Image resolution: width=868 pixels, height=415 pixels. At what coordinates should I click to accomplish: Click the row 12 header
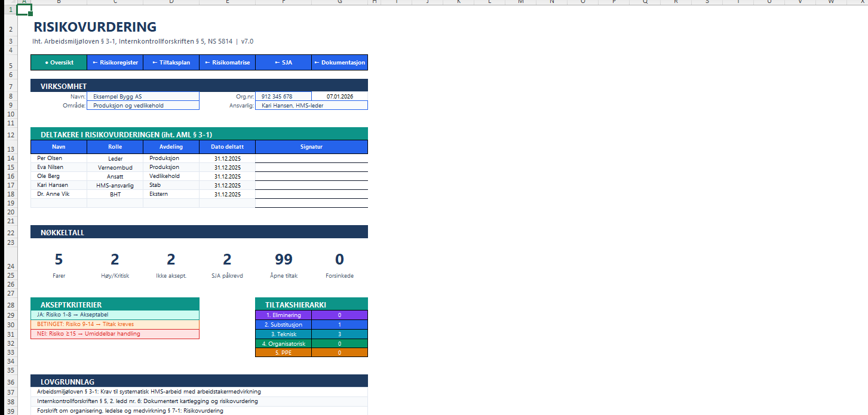[x=11, y=134]
